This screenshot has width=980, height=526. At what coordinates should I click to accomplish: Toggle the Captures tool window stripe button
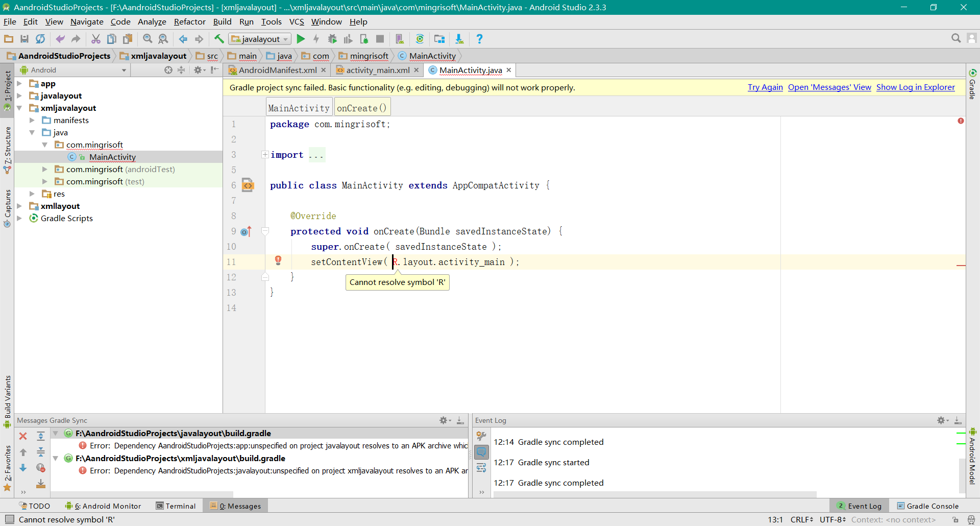[7, 208]
